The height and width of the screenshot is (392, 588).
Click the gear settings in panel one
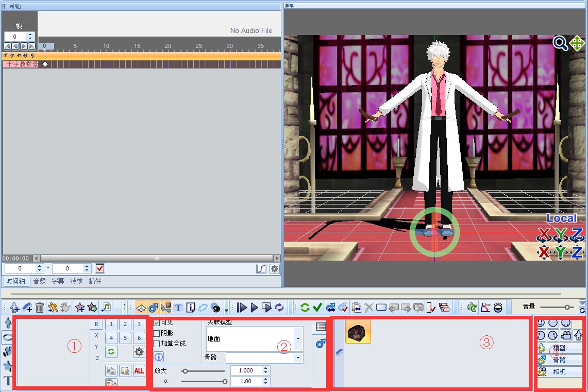click(139, 351)
